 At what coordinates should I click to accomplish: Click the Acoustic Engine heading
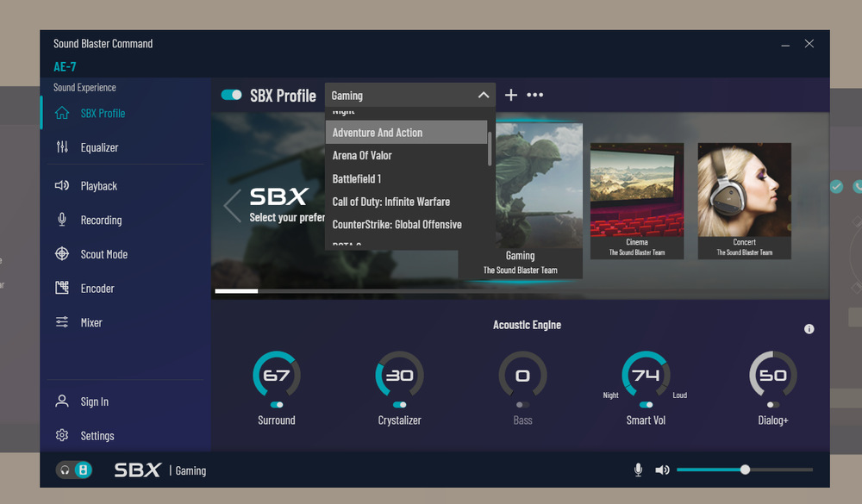(x=527, y=325)
